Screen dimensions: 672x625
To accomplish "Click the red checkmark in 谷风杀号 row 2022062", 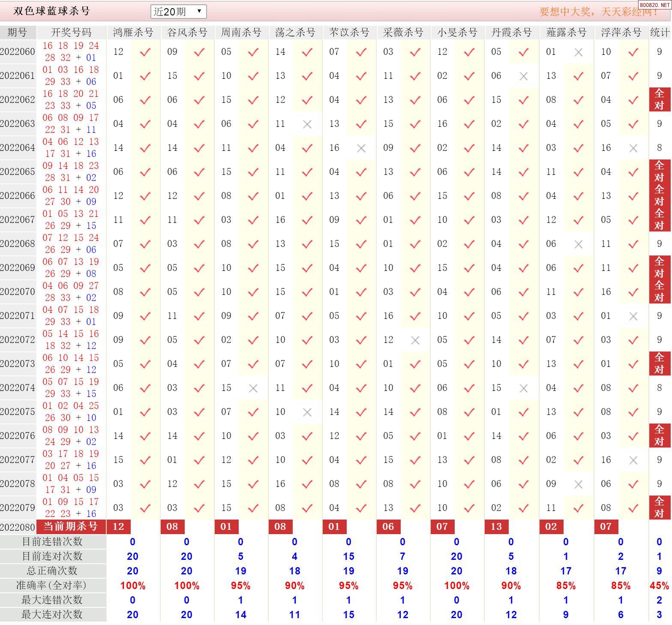I will click(199, 100).
